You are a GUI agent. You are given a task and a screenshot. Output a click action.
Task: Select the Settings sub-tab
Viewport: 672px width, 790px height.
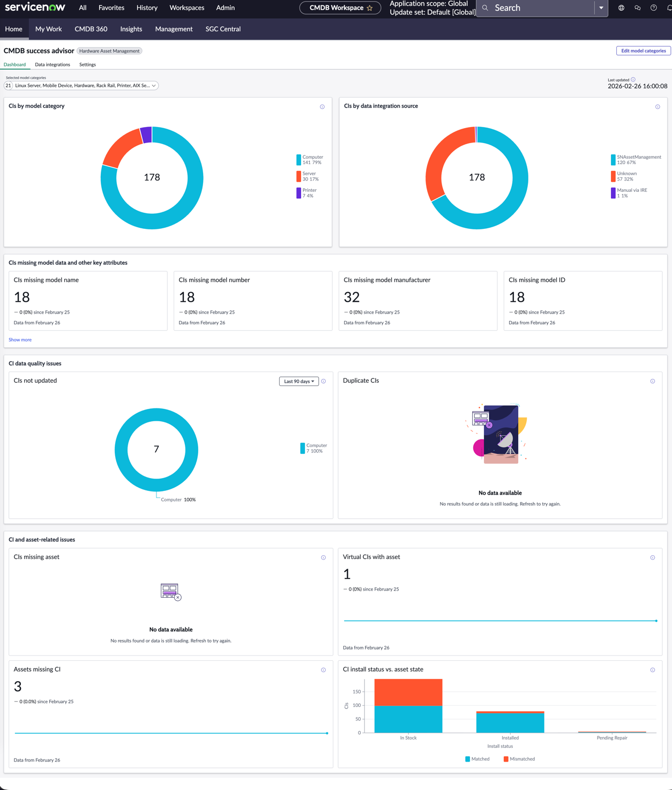(x=87, y=64)
